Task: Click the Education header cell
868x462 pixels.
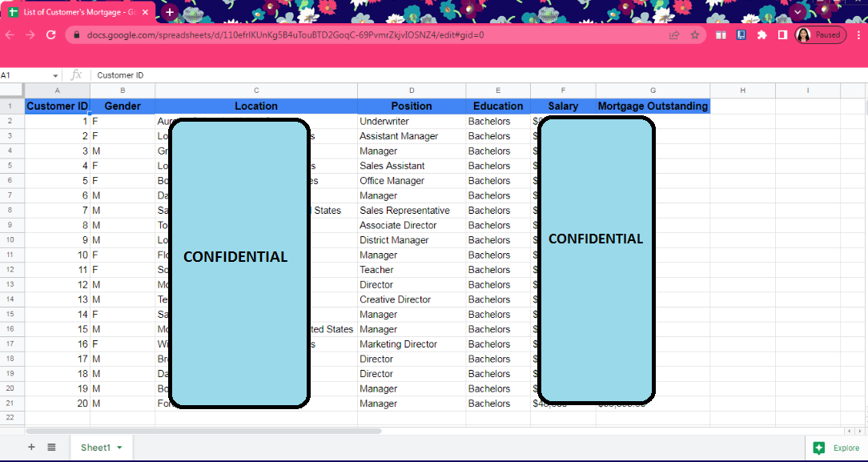Action: 498,106
